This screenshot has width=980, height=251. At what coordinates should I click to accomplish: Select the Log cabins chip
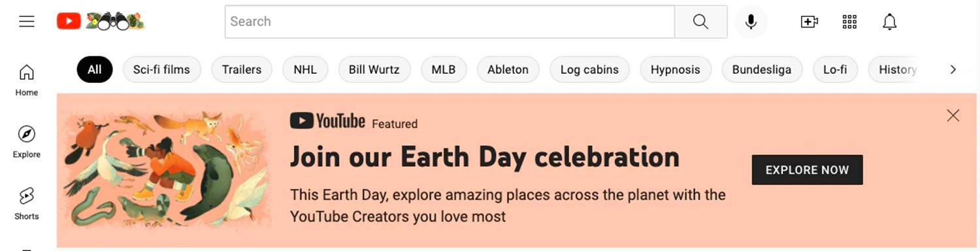click(x=589, y=69)
